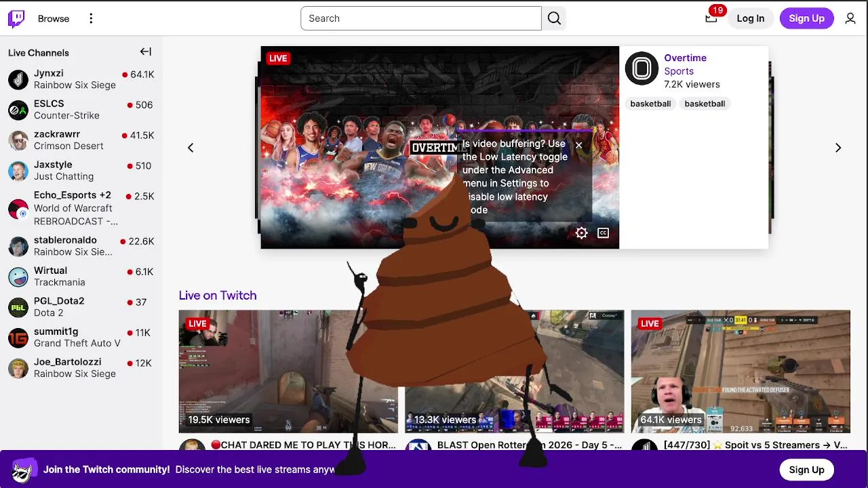Viewport: 868px width, 488px height.
Task: Select the second basketball tag
Action: (x=705, y=104)
